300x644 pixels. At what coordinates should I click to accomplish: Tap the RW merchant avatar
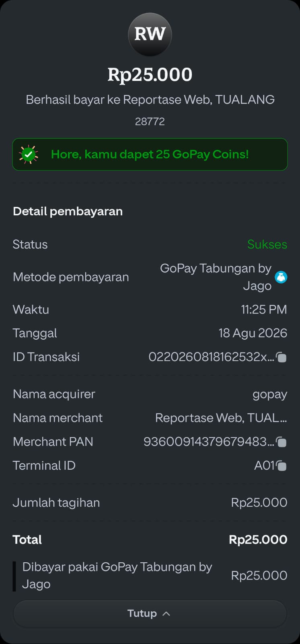coord(150,34)
